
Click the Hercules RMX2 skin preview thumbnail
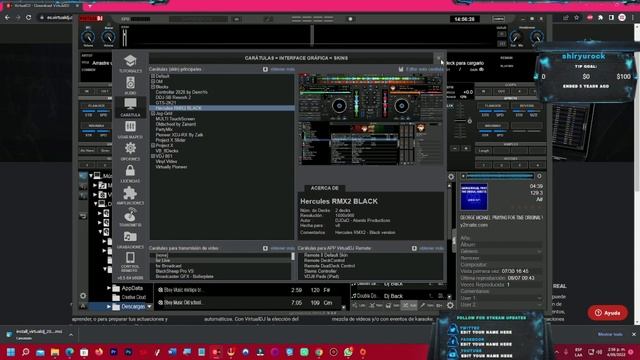coord(371,119)
